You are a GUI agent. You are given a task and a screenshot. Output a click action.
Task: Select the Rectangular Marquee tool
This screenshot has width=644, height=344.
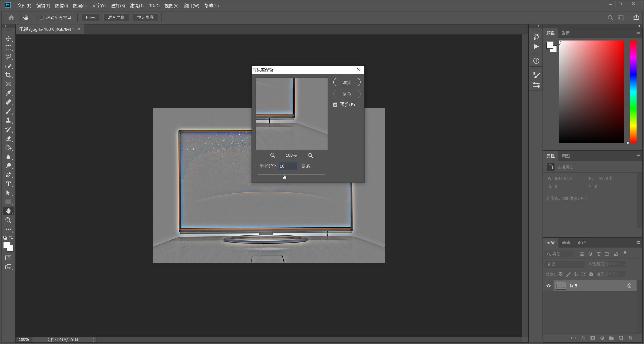[x=8, y=48]
